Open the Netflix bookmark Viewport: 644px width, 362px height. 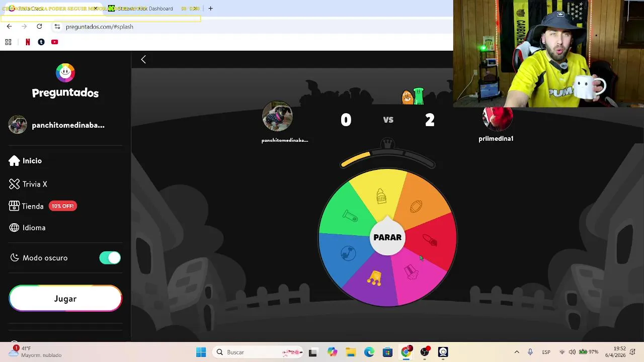[x=28, y=42]
